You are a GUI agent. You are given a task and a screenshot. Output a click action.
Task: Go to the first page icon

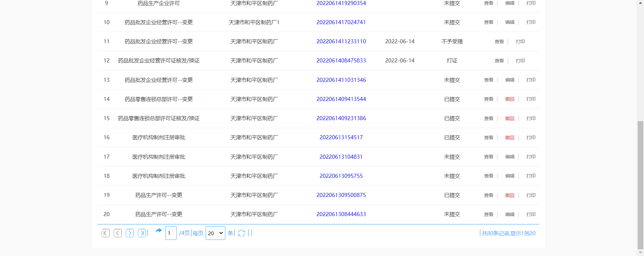click(106, 233)
